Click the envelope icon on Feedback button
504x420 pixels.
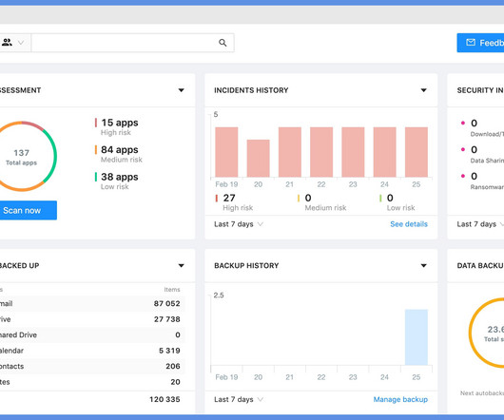[471, 43]
